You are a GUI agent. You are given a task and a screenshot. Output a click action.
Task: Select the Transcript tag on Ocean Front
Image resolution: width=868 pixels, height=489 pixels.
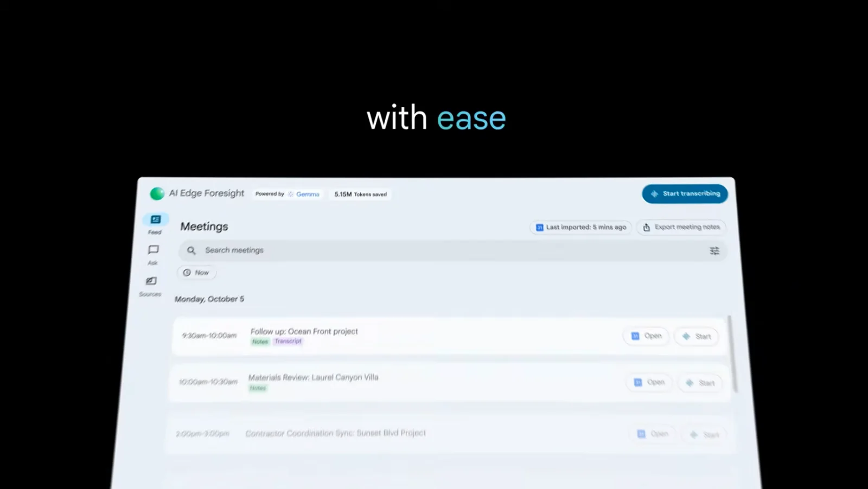point(288,342)
